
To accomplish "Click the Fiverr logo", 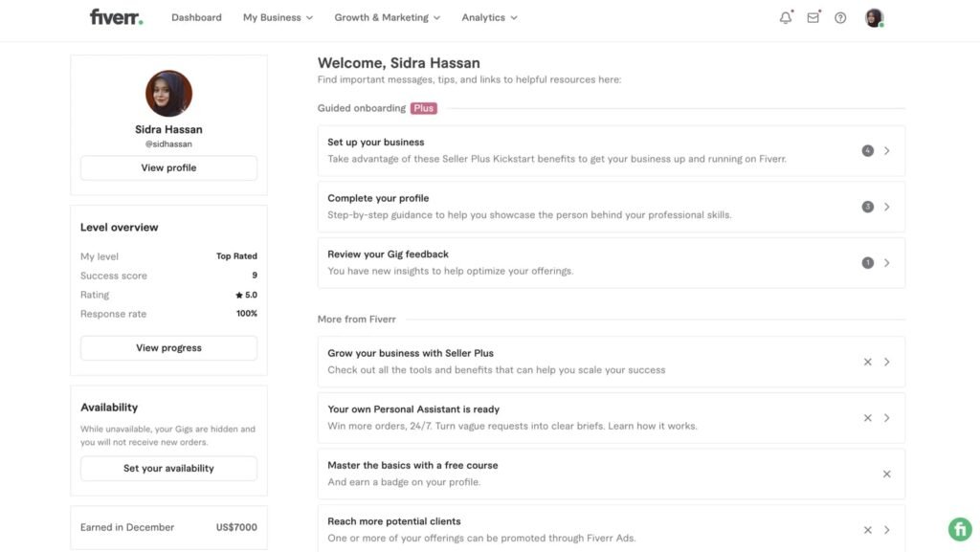I will pyautogui.click(x=116, y=17).
